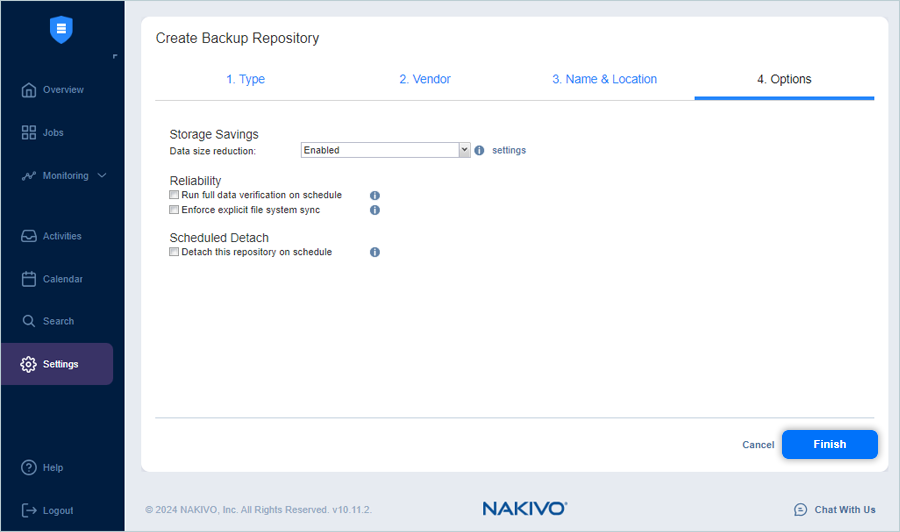
Task: Go to step 2. Vendor tab
Action: [425, 79]
